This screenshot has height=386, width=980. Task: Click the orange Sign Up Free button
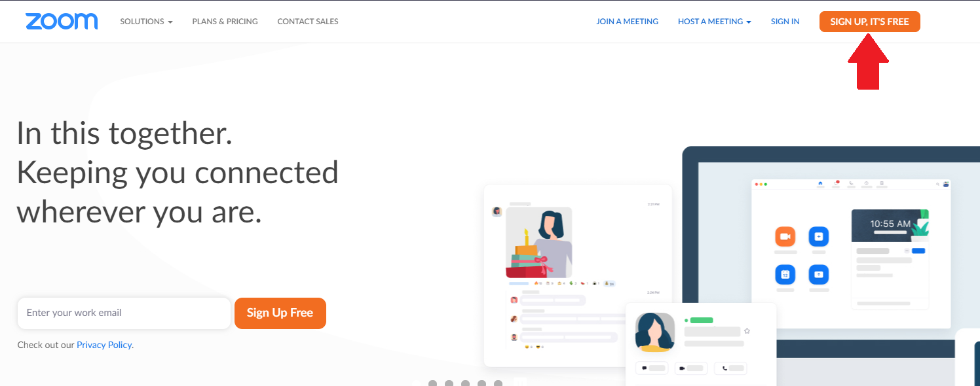[280, 313]
